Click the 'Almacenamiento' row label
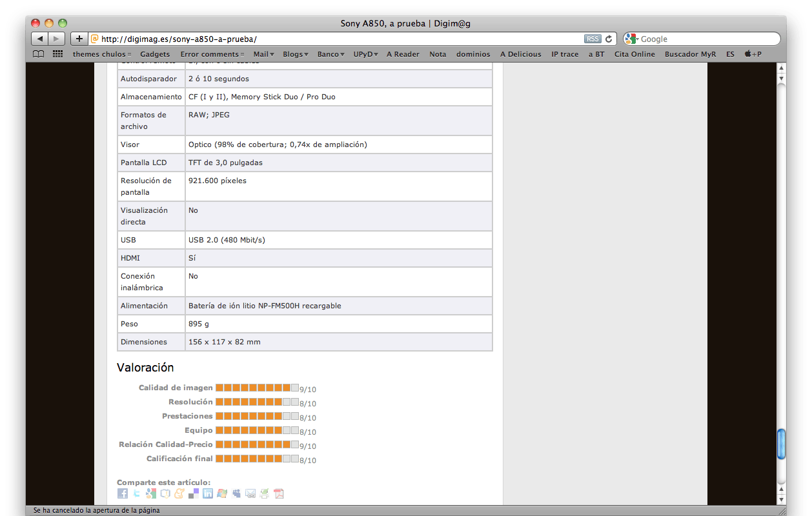812x516 pixels. [x=151, y=97]
